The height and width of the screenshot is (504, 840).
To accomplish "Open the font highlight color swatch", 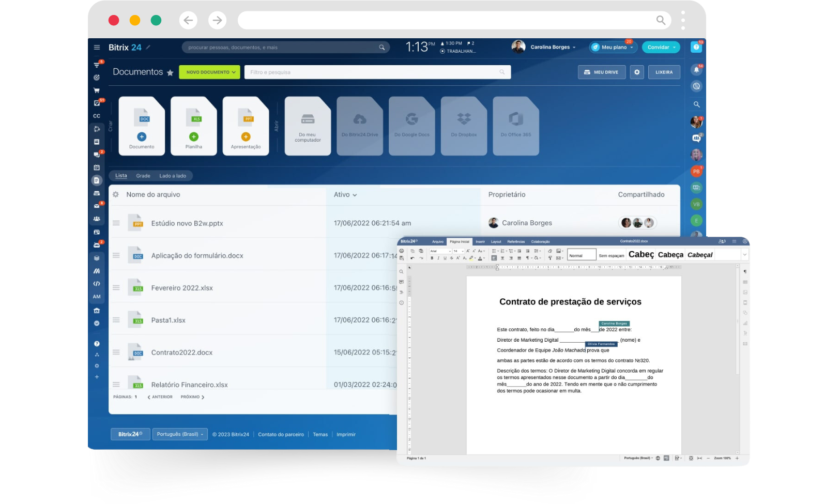I will click(471, 258).
